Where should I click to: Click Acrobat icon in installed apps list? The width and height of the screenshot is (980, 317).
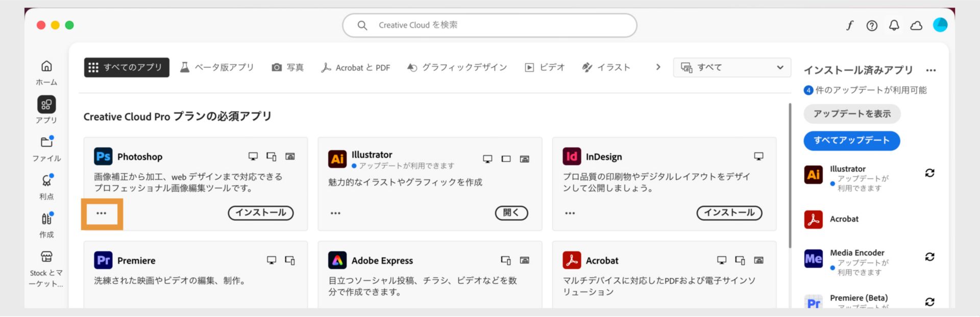point(814,220)
